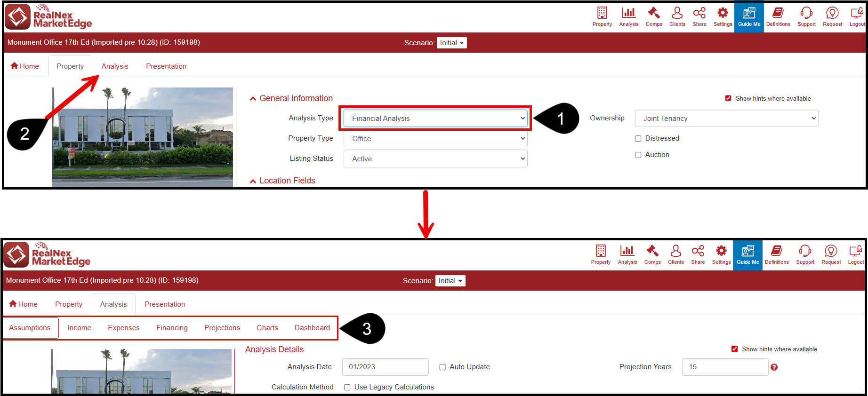Open Comps gavel icon in lower screenshot

[x=652, y=254]
